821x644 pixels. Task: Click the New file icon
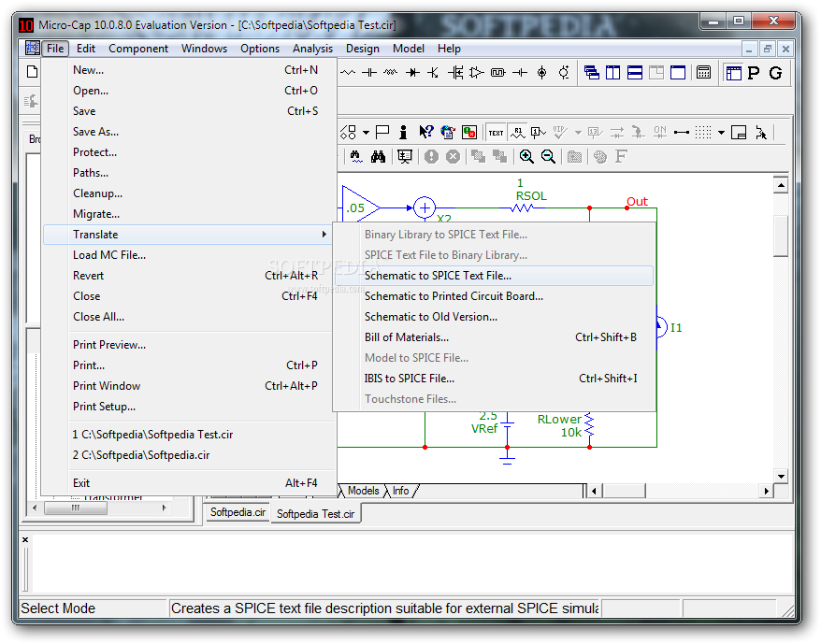[33, 72]
